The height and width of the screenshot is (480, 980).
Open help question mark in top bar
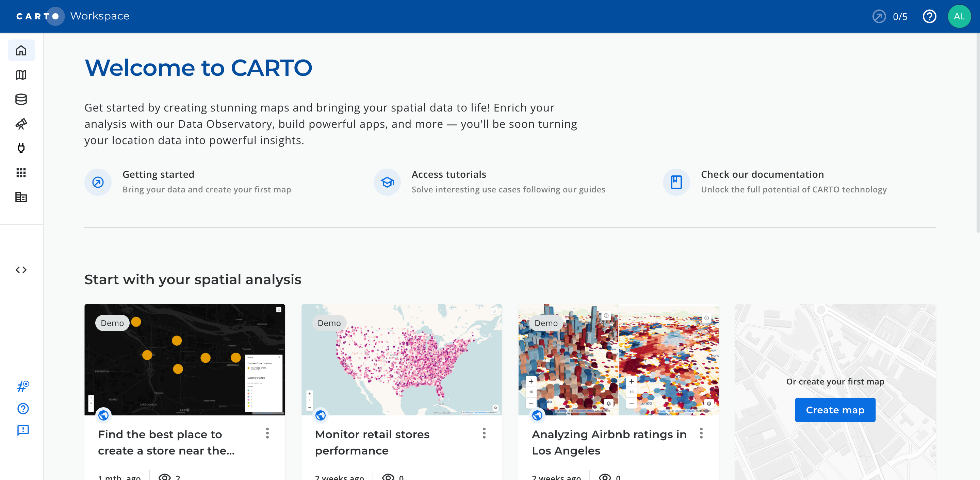(x=929, y=16)
